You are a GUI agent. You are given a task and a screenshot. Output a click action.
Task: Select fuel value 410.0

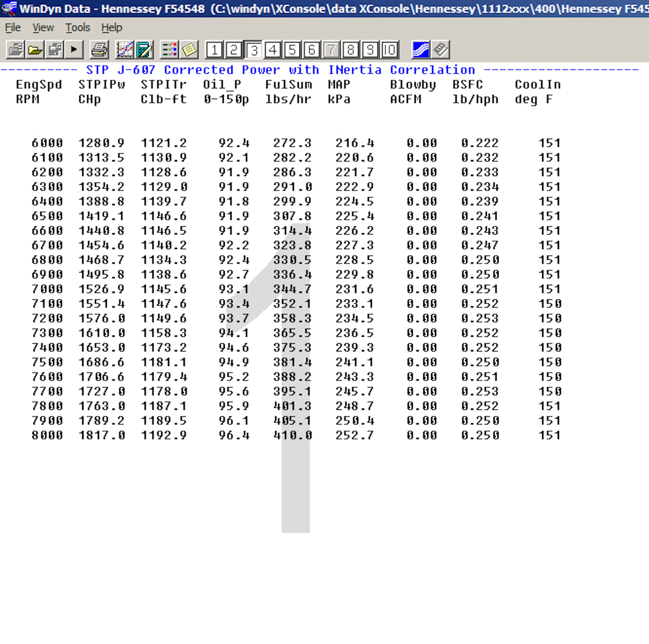coord(293,435)
